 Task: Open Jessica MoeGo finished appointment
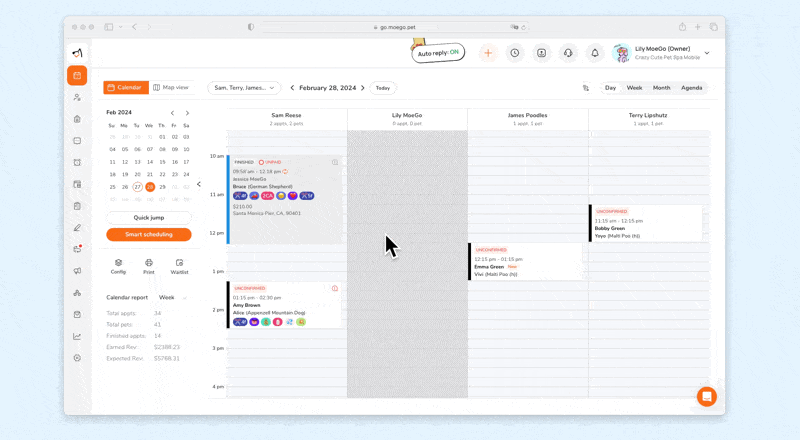284,200
